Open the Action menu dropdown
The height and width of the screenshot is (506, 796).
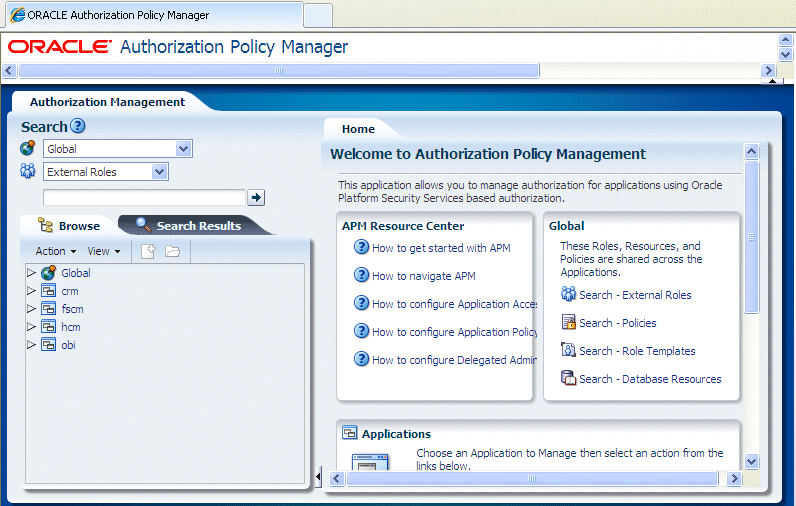tap(56, 251)
